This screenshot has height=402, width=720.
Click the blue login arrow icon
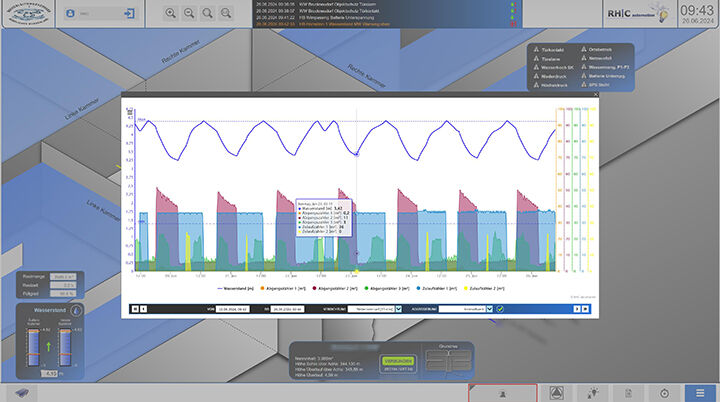(129, 13)
